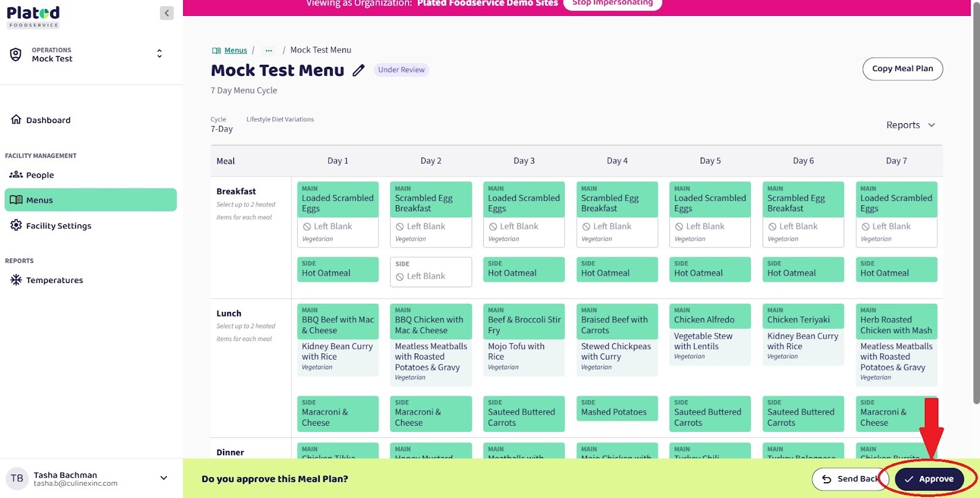Click the pencil icon beside Mock Test Menu

[x=358, y=70]
